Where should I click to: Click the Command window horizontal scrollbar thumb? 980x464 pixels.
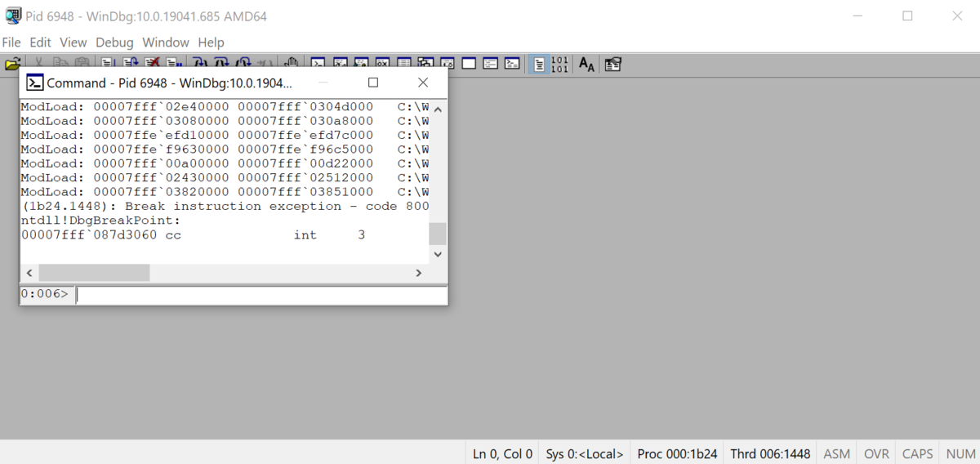coord(94,272)
